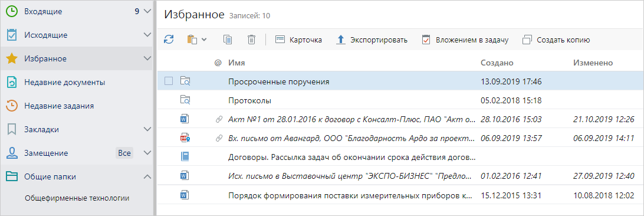Screen dimensions: 644x216
Task: Click search folder icon of Протоколы
Action: pyautogui.click(x=185, y=100)
